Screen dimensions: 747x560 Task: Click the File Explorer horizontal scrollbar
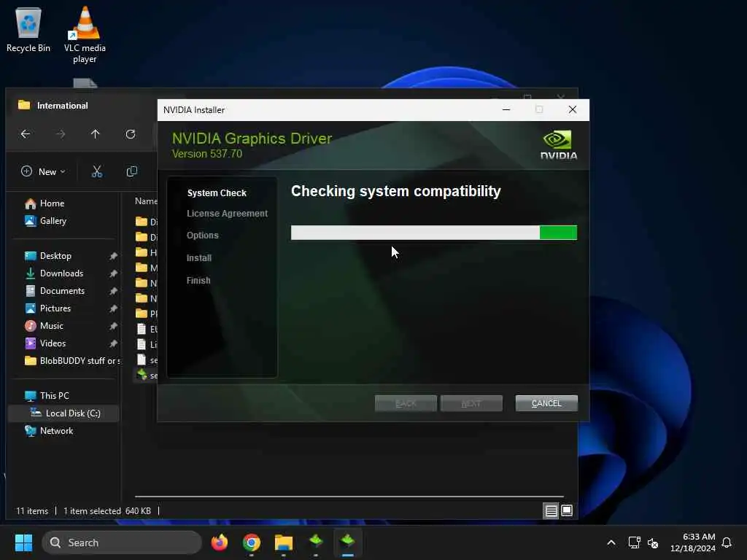(349, 496)
